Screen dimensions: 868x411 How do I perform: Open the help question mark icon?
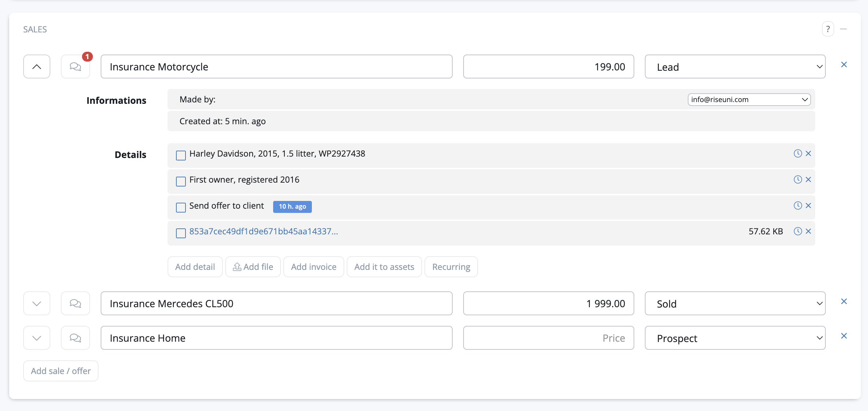coord(828,29)
